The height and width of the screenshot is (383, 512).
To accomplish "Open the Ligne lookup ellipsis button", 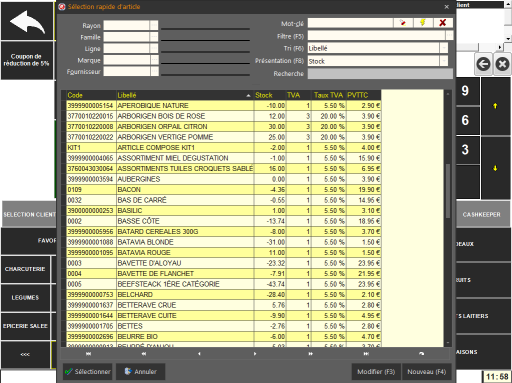I will point(154,49).
